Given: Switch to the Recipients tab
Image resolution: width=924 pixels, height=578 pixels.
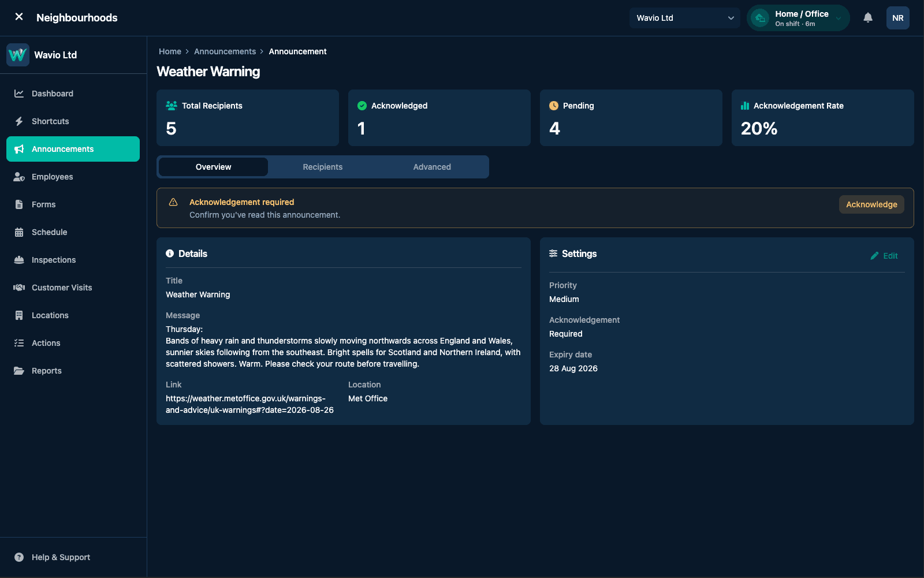Looking at the screenshot, I should click(x=323, y=167).
